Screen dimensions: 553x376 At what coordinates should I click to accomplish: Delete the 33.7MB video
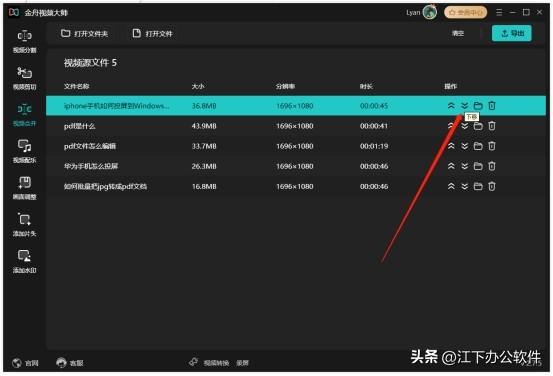point(492,146)
